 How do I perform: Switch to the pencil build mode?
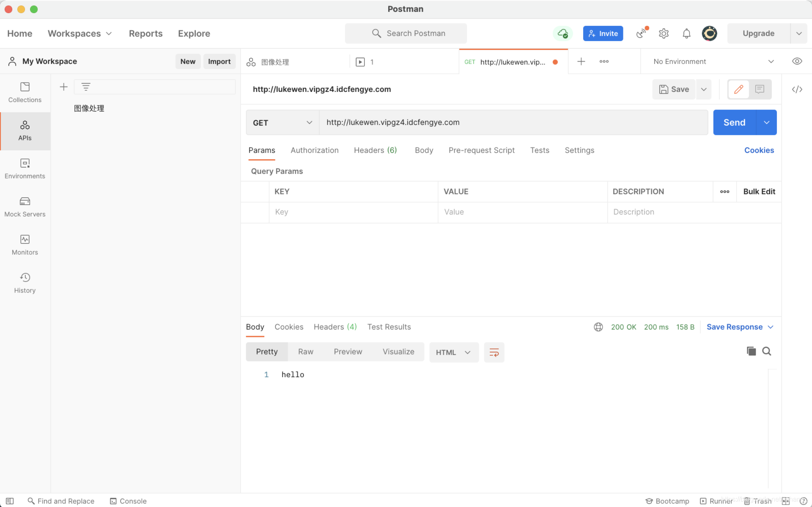738,89
